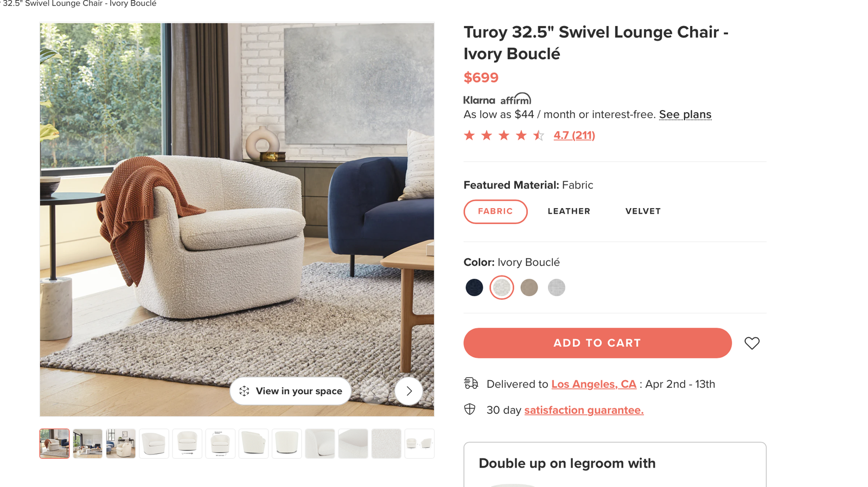The height and width of the screenshot is (487, 868).
Task: Open the satisfaction guarantee link
Action: click(584, 410)
